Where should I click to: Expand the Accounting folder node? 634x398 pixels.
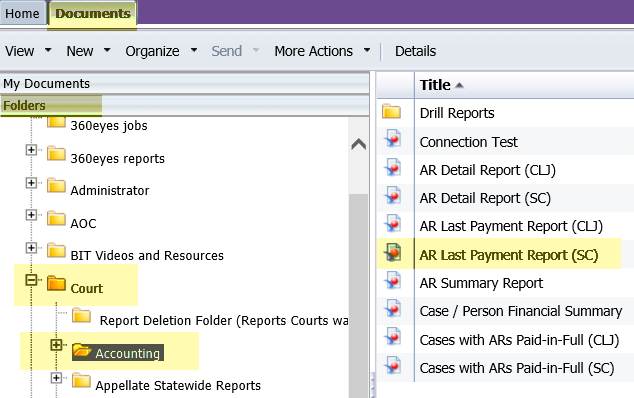pos(56,345)
